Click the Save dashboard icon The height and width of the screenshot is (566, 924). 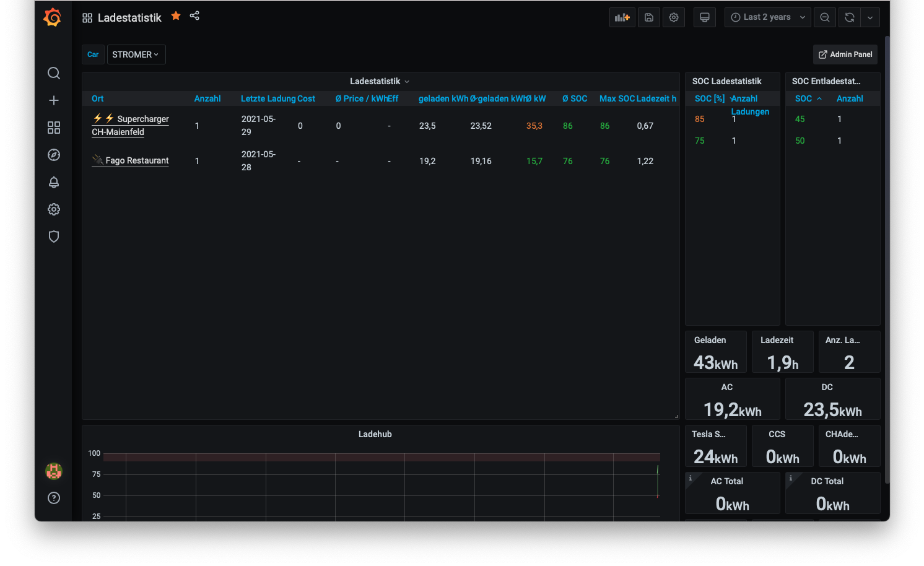coord(648,17)
